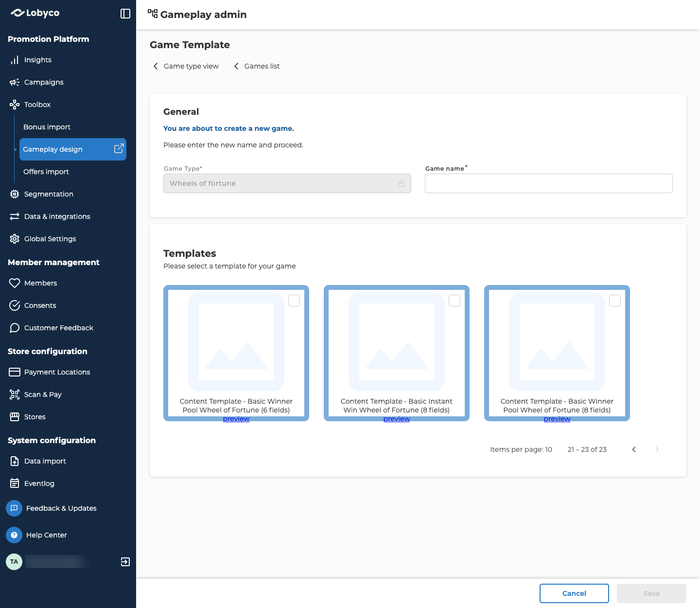Click Items per page: 10 text
This screenshot has width=700, height=608.
click(521, 449)
